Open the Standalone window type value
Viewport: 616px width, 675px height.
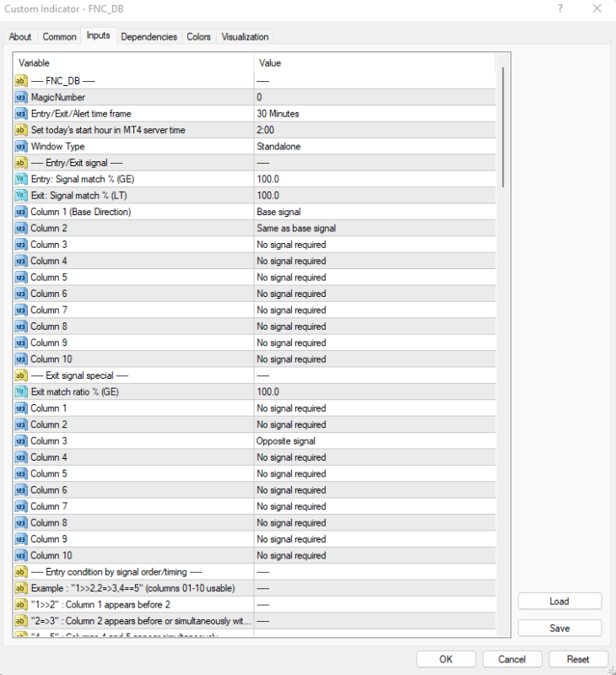(375, 146)
